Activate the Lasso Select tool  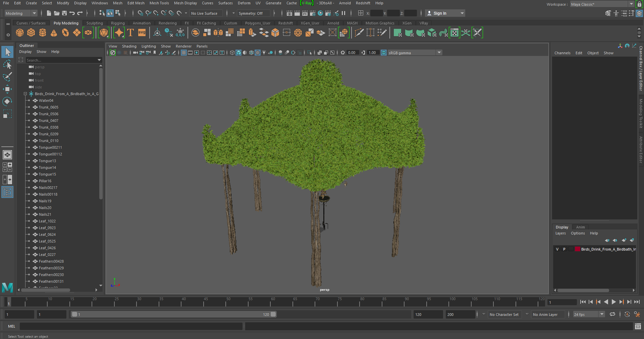coord(7,64)
